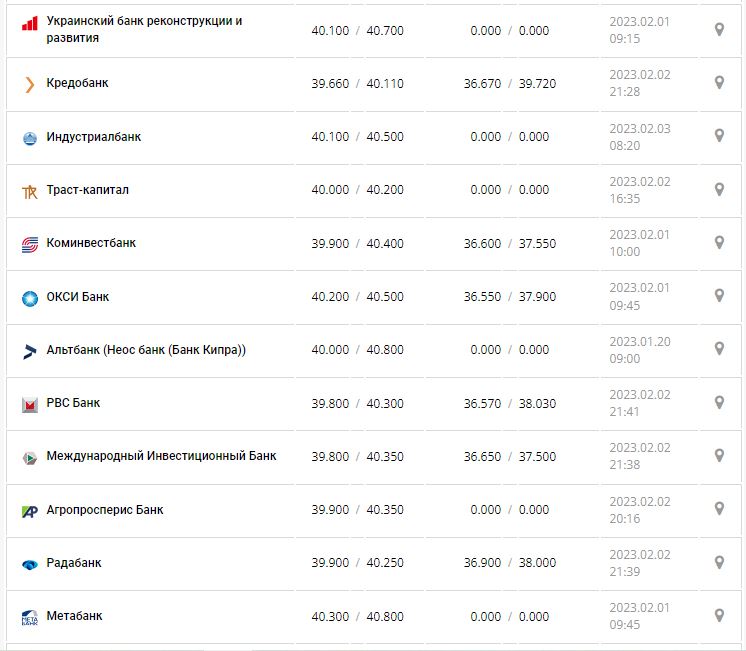Click the ОКСИ Банк blue logo
Viewport: 746px width, 651px height.
pos(29,297)
